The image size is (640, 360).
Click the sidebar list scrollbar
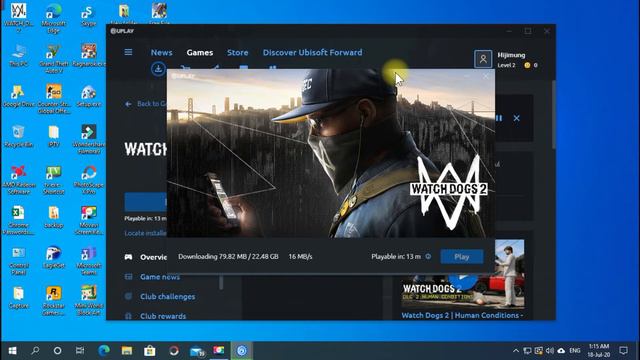[x=221, y=282]
